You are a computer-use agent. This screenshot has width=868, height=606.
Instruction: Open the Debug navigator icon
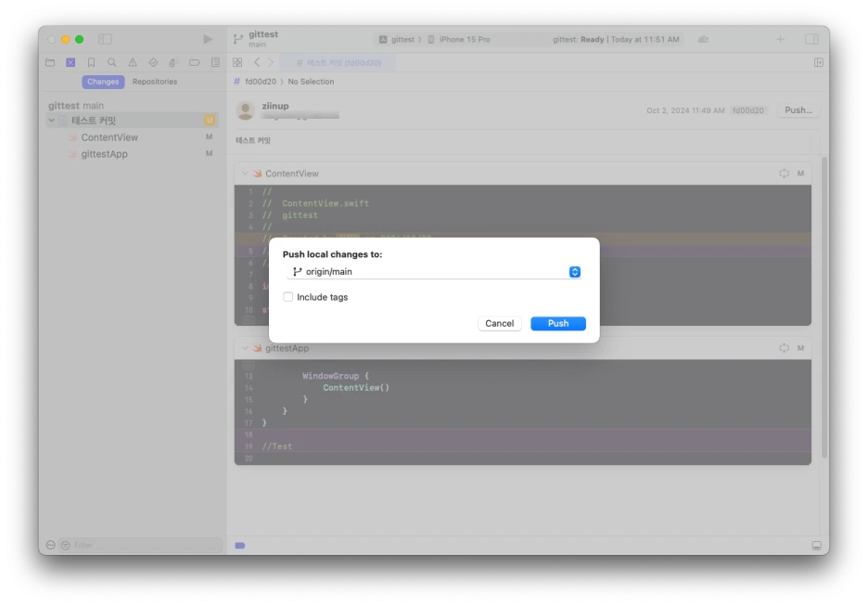click(x=173, y=62)
